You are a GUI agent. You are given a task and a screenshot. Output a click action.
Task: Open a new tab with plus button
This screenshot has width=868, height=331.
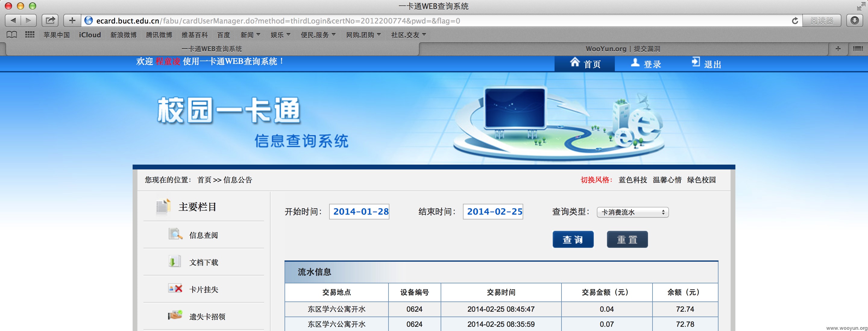pyautogui.click(x=838, y=49)
